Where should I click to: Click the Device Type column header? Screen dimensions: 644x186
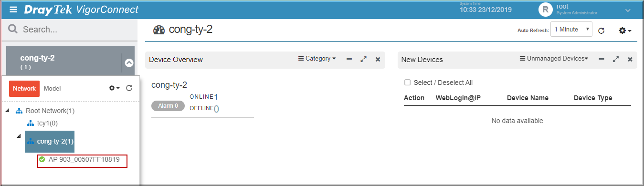tap(593, 98)
